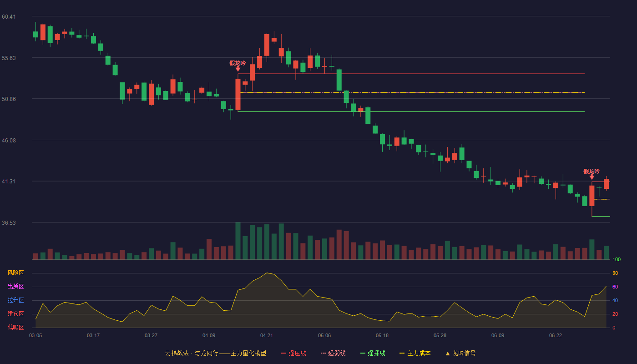Click the 出货区 zone label
The height and width of the screenshot is (364, 637).
tap(15, 287)
